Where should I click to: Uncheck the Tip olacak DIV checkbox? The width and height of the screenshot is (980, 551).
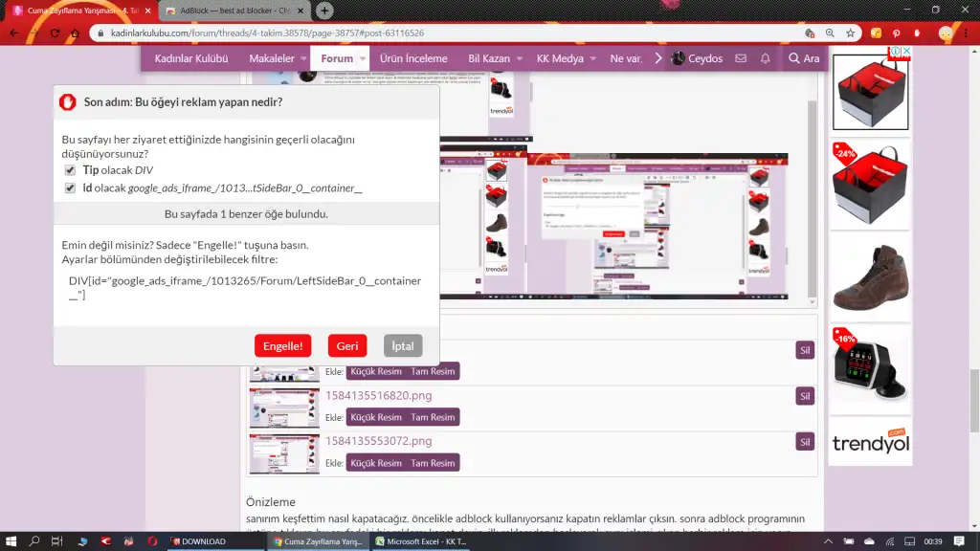(70, 170)
